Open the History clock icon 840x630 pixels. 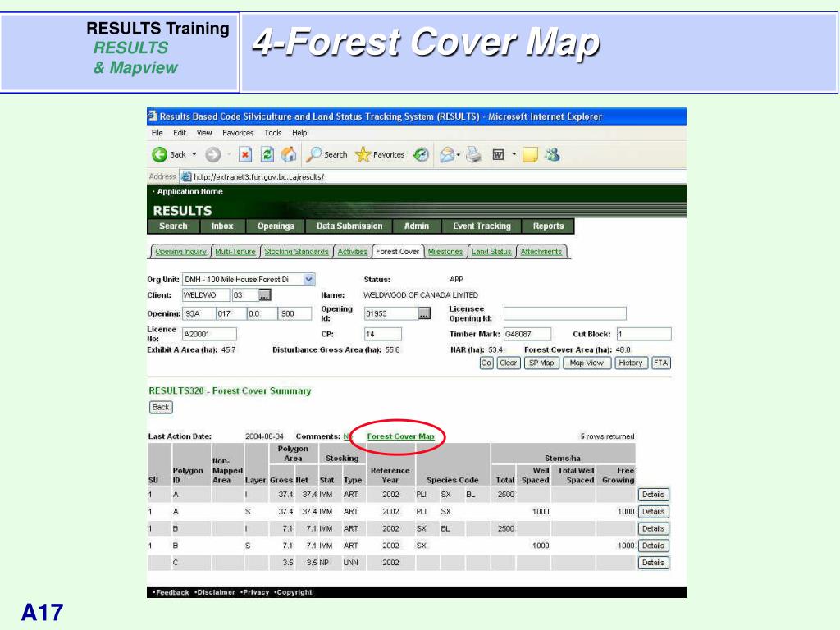point(422,155)
